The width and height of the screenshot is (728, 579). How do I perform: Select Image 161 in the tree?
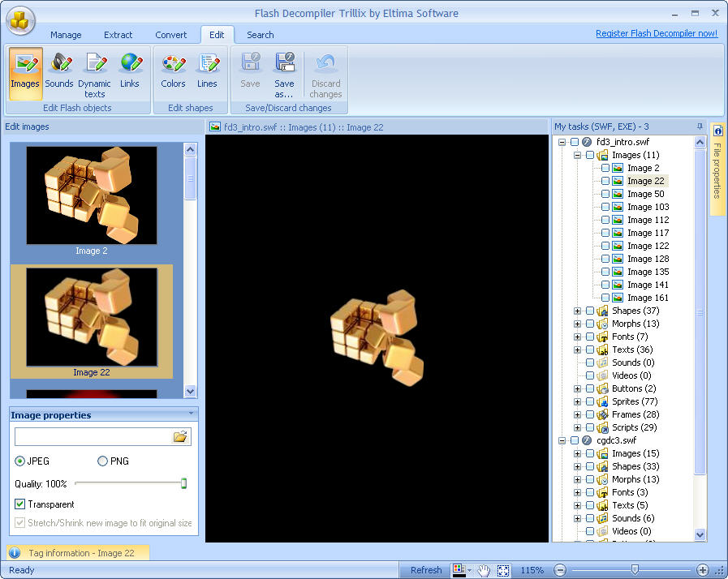[x=648, y=298]
